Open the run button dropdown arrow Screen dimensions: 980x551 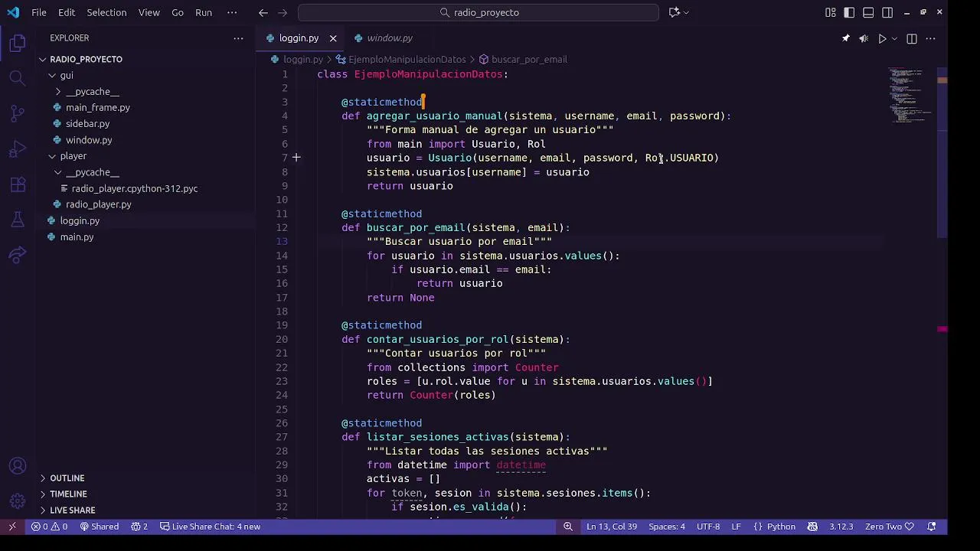pyautogui.click(x=894, y=38)
